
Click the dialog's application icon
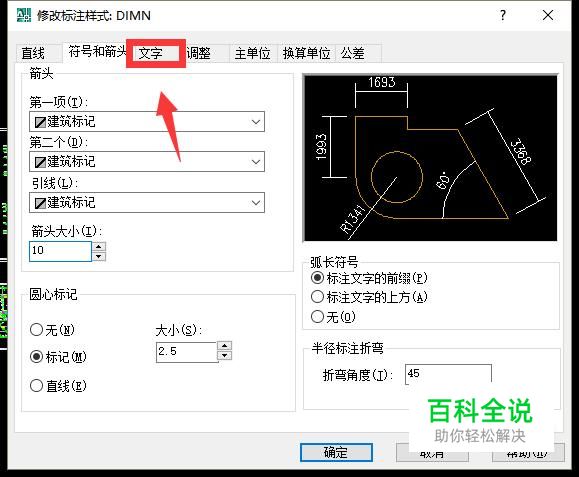click(x=24, y=15)
